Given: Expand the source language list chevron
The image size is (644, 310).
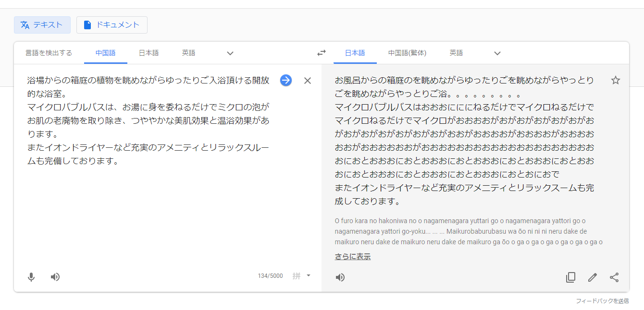Looking at the screenshot, I should [x=230, y=53].
